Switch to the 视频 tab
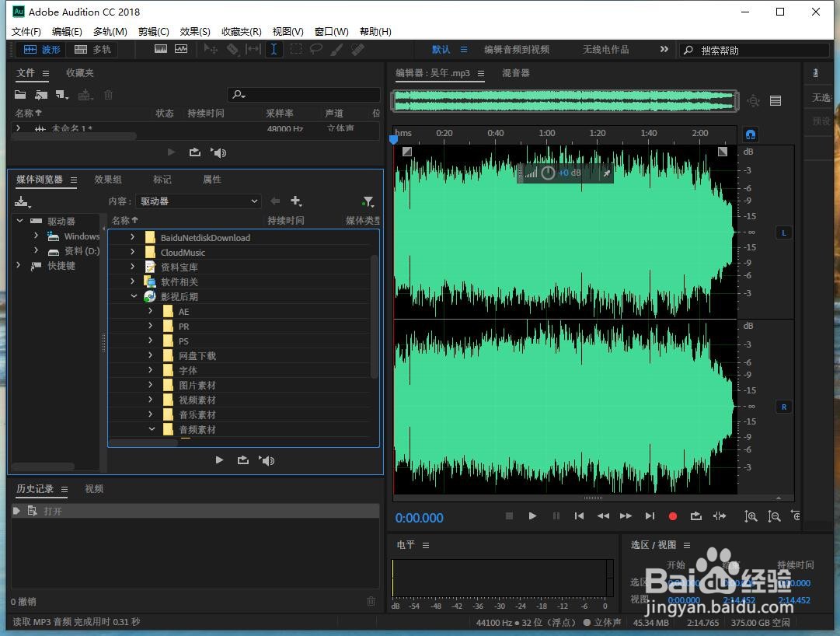The height and width of the screenshot is (636, 840). [94, 488]
